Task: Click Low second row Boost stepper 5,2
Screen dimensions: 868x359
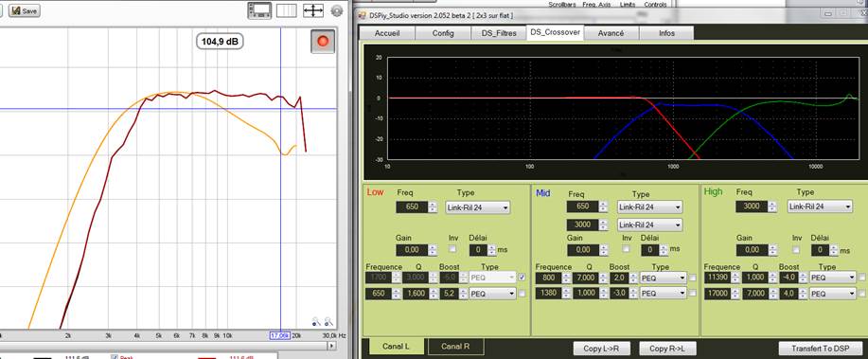Action: click(463, 294)
